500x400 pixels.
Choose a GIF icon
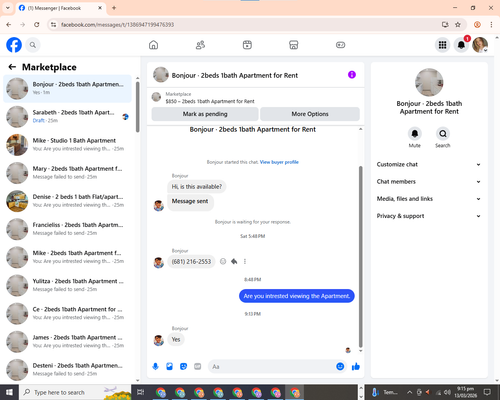[x=198, y=367]
